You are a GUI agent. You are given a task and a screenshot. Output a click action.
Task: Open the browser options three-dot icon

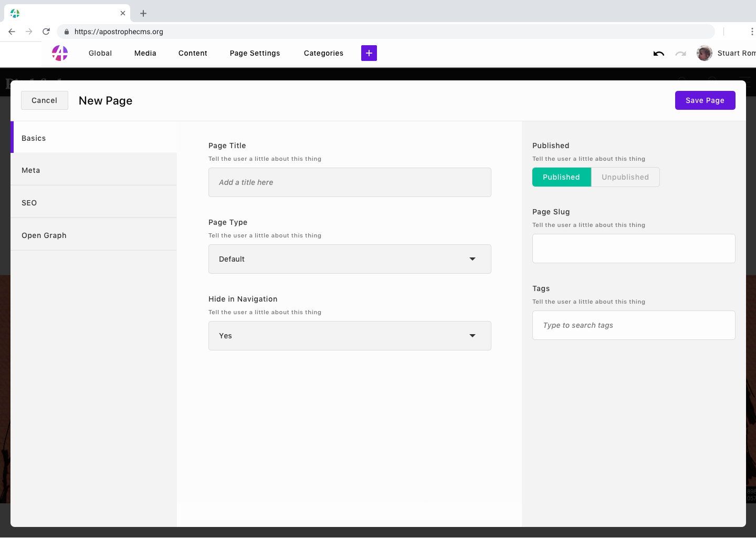[752, 32]
